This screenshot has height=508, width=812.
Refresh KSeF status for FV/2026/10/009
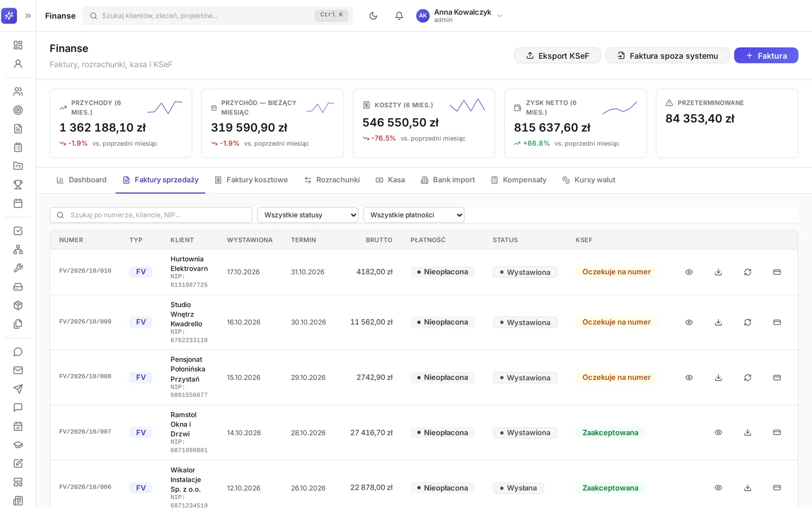748,323
